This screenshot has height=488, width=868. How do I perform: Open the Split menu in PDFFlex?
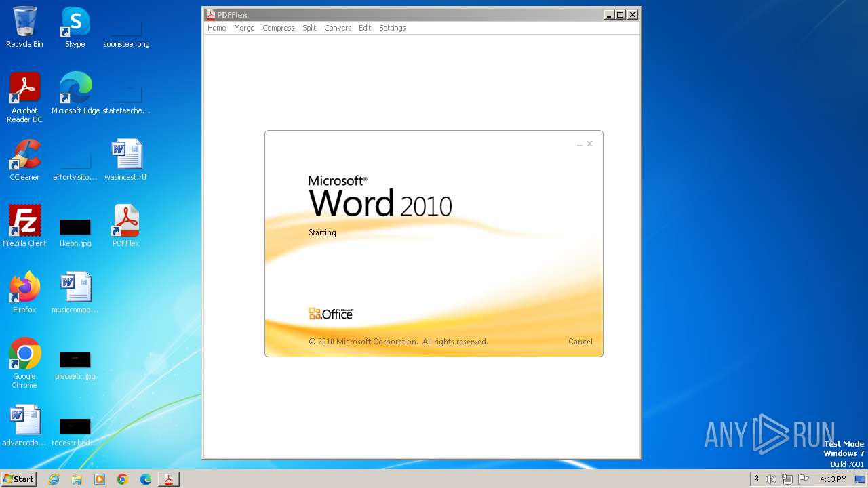click(x=309, y=28)
